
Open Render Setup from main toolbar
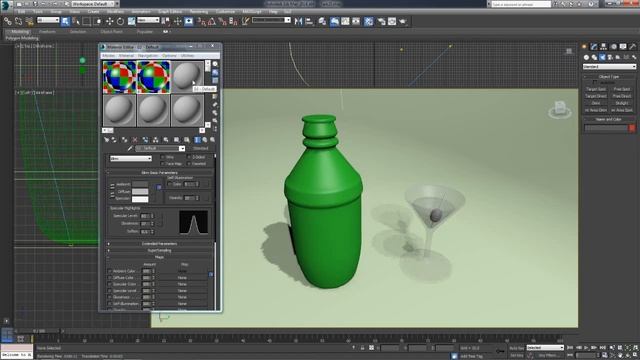click(x=381, y=21)
